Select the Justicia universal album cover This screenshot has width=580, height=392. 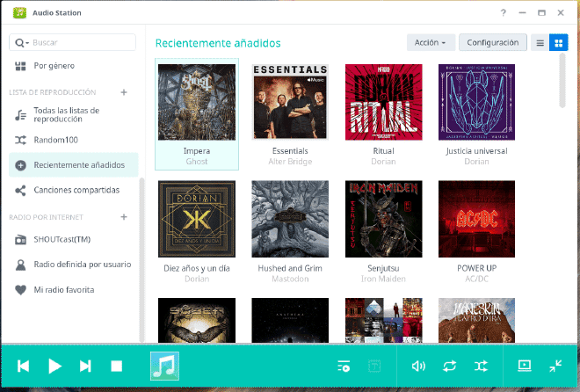tap(477, 102)
